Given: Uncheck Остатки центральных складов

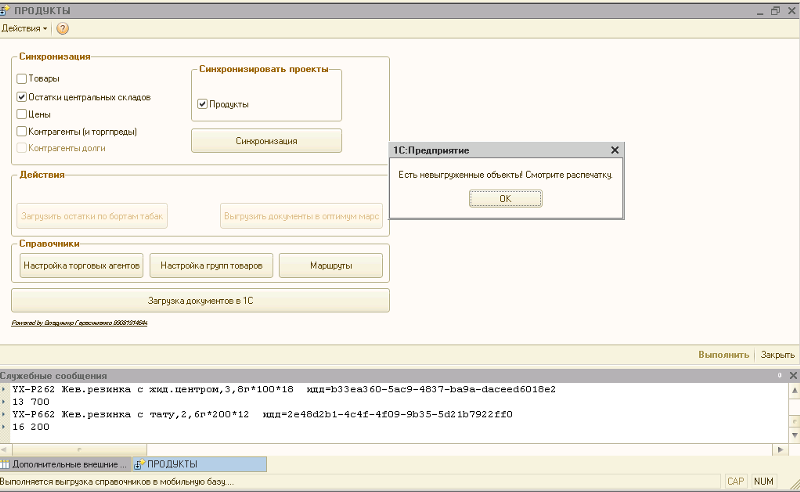Looking at the screenshot, I should tap(21, 96).
